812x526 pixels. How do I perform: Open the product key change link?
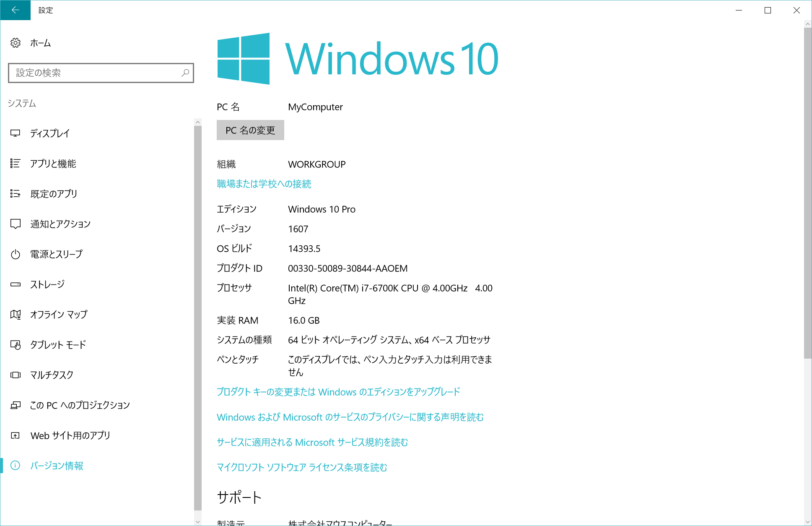coord(338,392)
